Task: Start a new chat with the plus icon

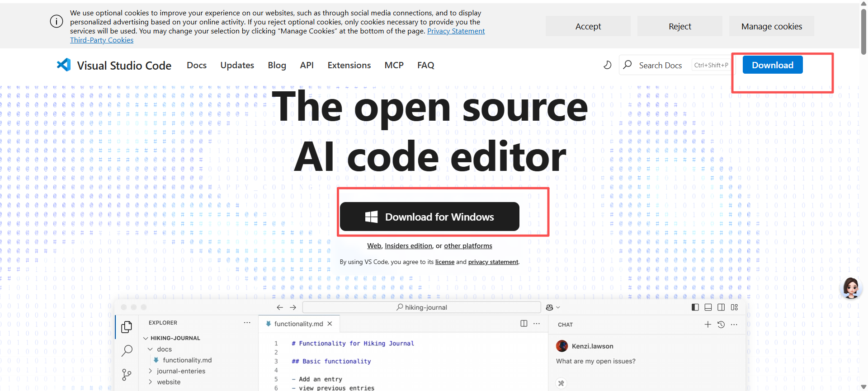Action: pos(708,325)
